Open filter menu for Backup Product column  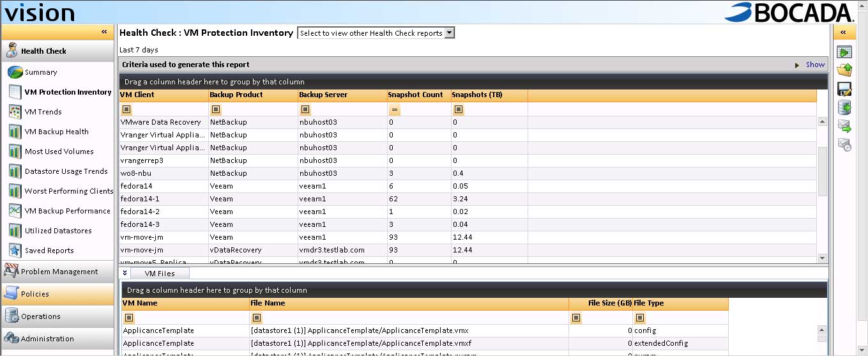click(x=216, y=110)
